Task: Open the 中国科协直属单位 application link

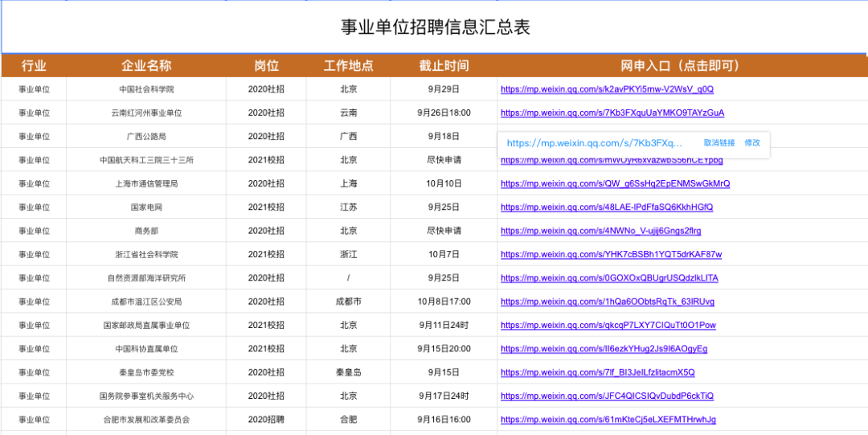Action: (604, 348)
